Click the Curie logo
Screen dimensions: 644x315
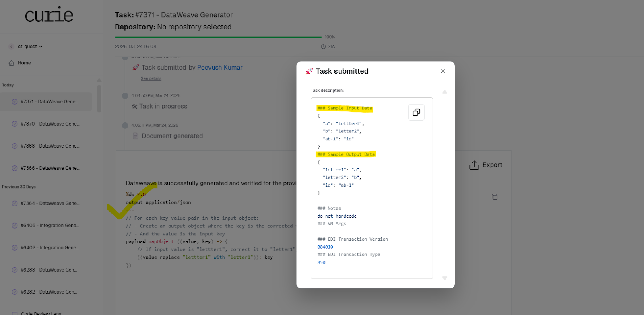click(49, 15)
